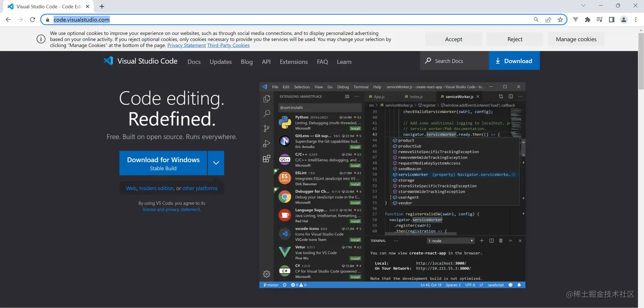Image resolution: width=644 pixels, height=308 pixels.
Task: Reload the page with the refresh icon
Action: tap(32, 20)
